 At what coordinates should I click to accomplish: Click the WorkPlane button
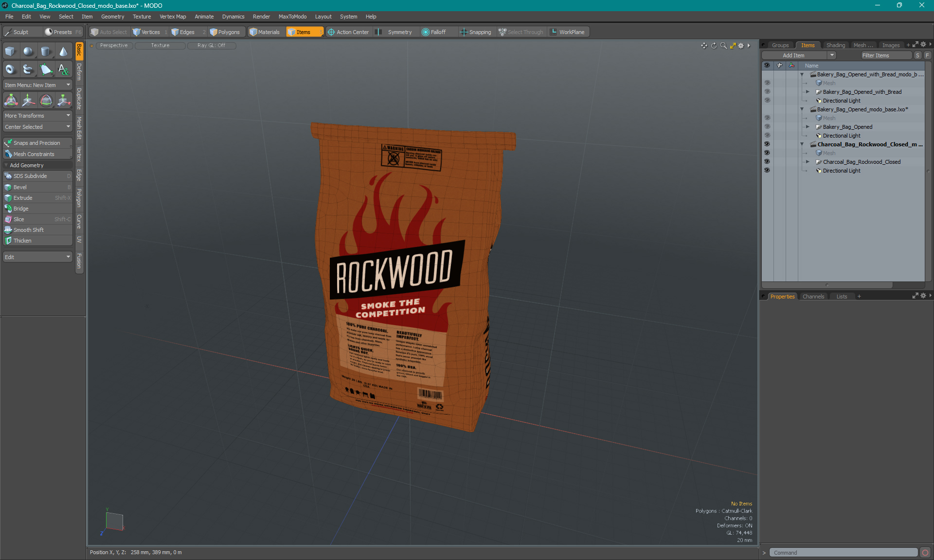coord(568,32)
